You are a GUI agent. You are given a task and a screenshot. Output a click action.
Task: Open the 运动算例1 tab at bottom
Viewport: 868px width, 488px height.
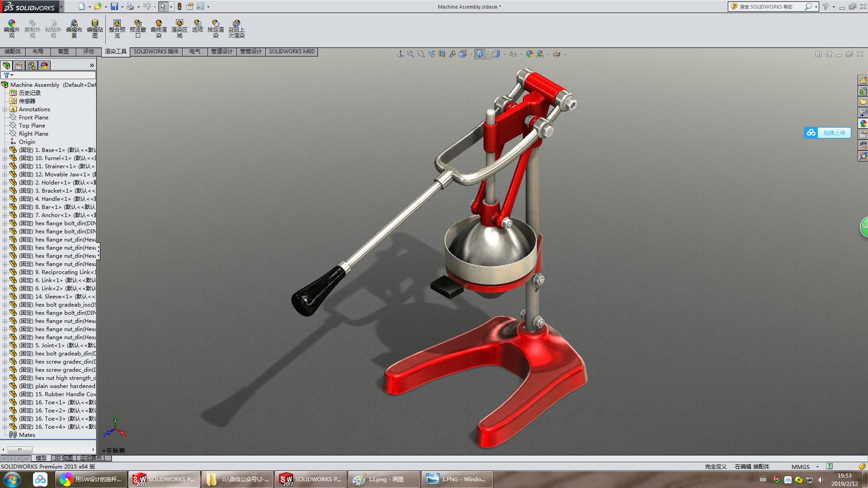coord(92,458)
